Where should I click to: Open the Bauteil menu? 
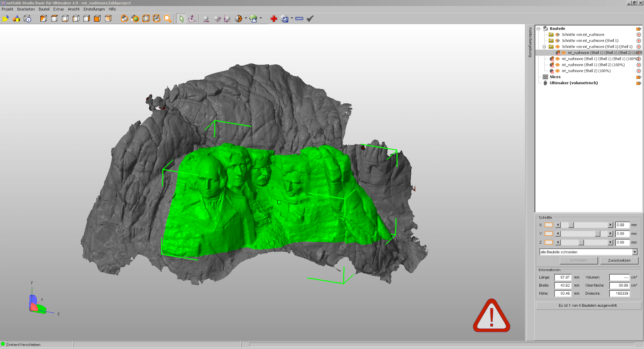(x=44, y=9)
